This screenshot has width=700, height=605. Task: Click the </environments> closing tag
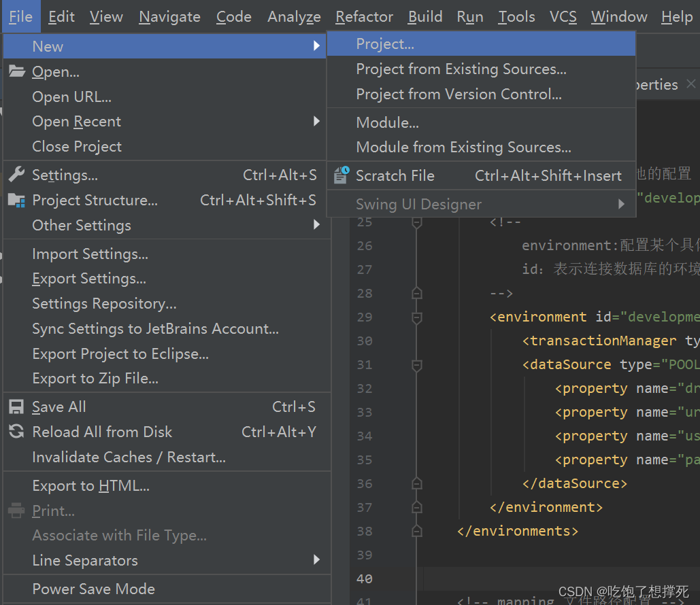tap(518, 531)
